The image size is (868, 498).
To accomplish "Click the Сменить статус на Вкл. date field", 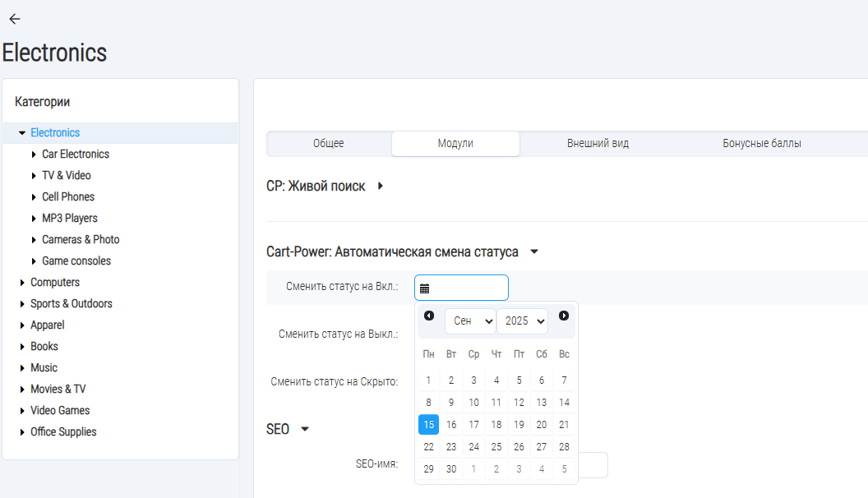I will point(469,288).
